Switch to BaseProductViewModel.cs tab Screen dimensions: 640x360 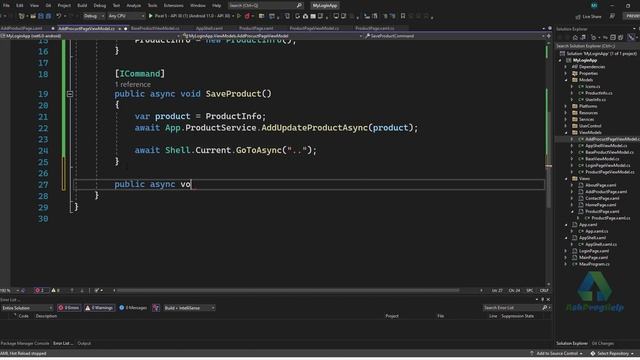[x=155, y=29]
